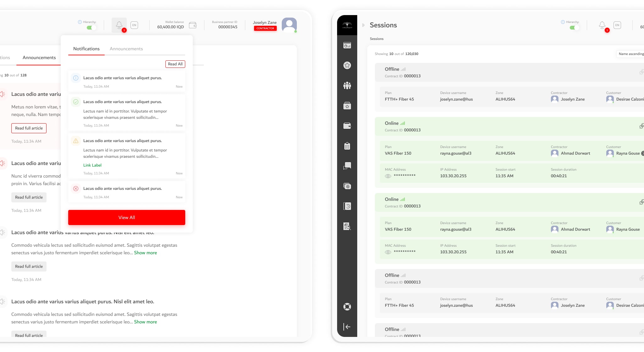Click the people group sidebar icon
The height and width of the screenshot is (352, 644).
click(x=347, y=85)
